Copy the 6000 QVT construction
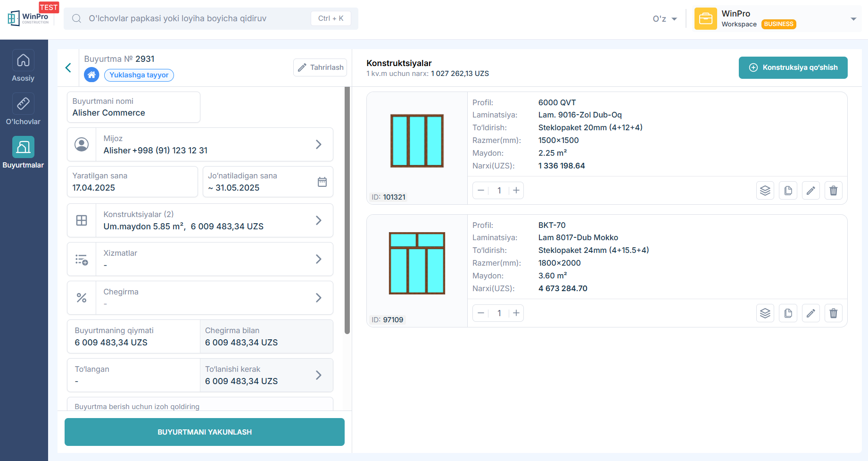The image size is (868, 461). (x=788, y=191)
